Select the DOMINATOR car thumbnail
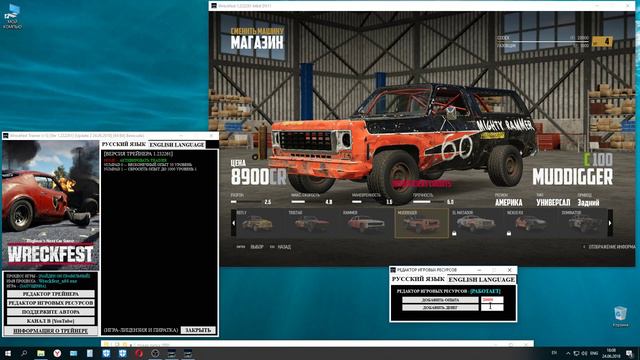Viewport: 640px width, 360px height. [x=583, y=224]
